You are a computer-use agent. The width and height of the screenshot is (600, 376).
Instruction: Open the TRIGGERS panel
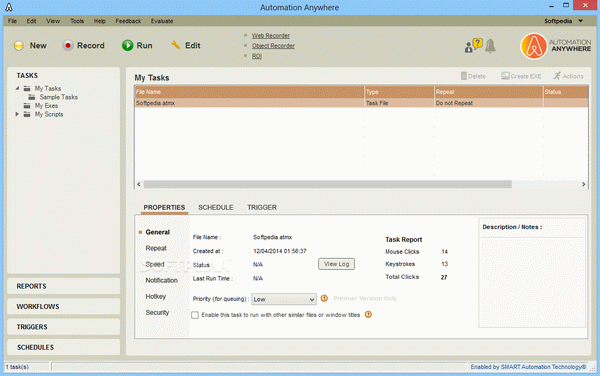(64, 327)
